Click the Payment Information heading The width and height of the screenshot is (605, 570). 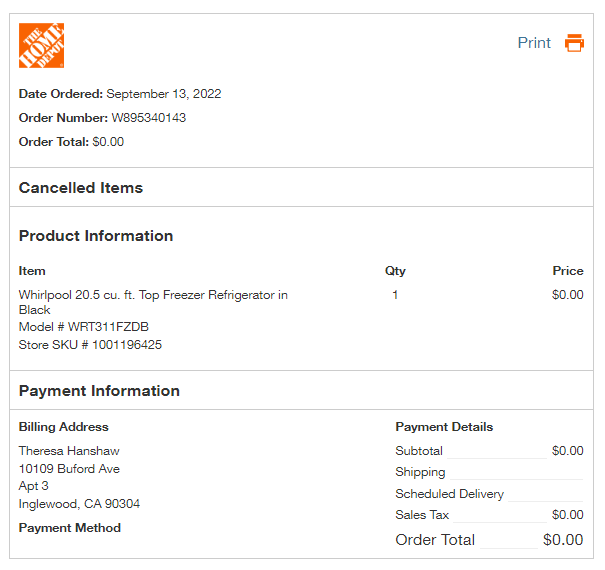100,391
